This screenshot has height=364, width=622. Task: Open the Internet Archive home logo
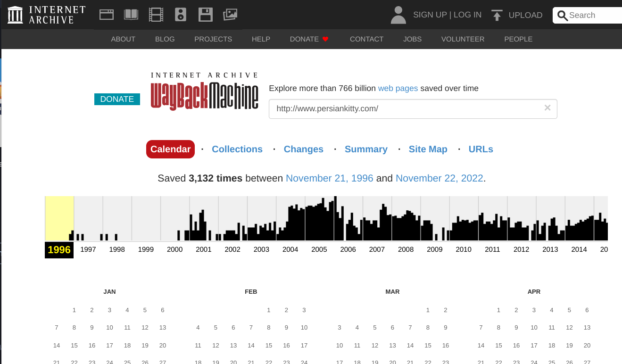(x=47, y=15)
